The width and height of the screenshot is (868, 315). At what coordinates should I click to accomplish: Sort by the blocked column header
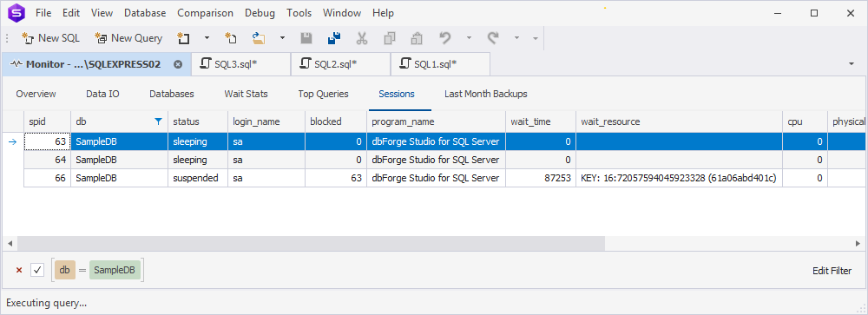tap(335, 121)
